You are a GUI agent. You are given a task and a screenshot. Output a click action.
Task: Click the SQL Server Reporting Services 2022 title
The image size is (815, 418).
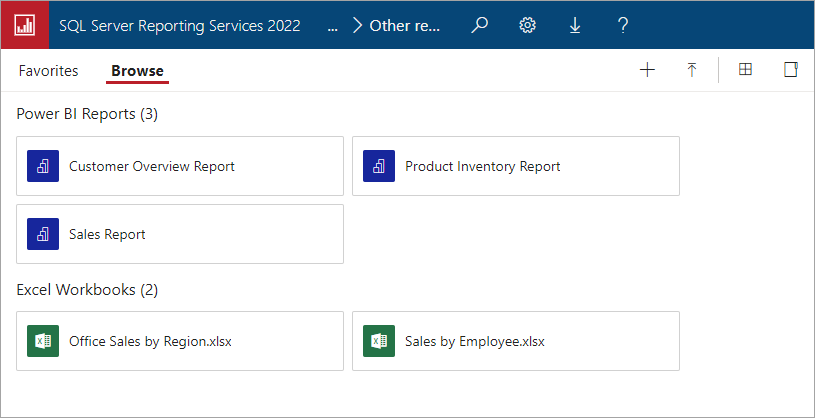coord(180,27)
